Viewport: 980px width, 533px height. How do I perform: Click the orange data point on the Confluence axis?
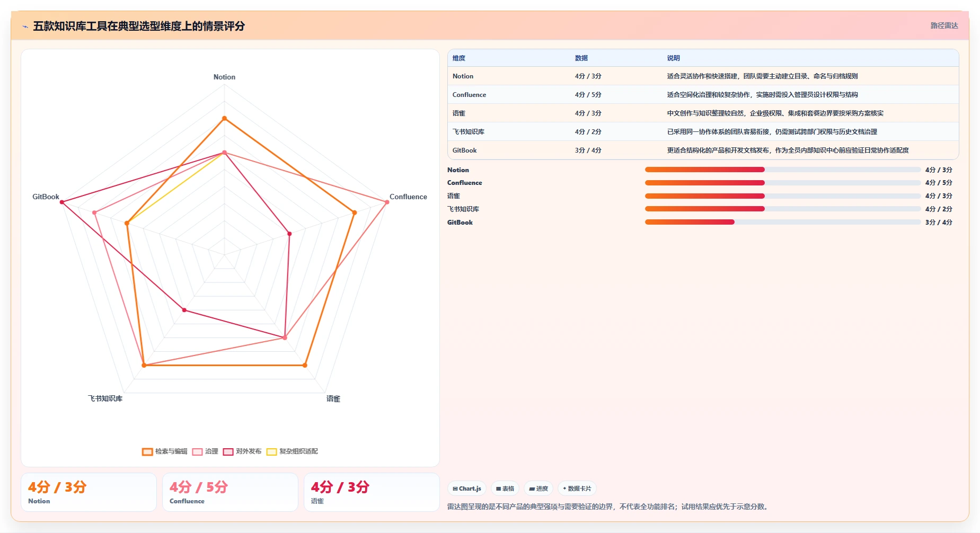point(355,212)
